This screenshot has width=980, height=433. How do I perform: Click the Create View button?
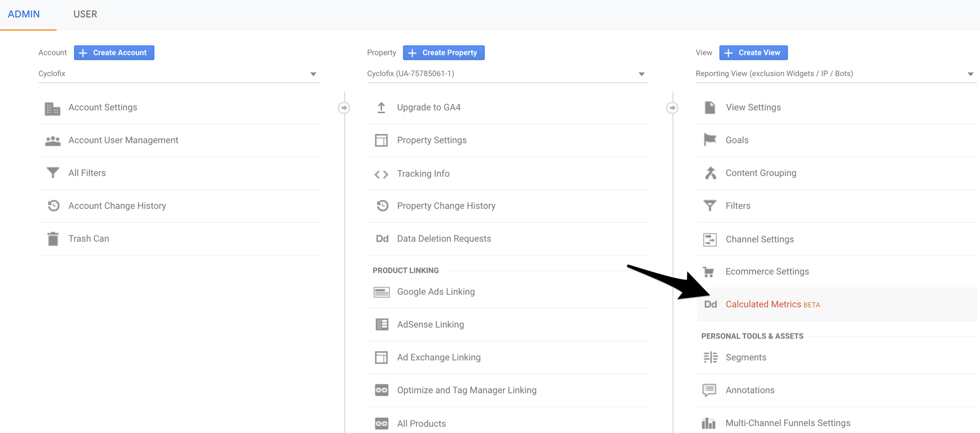pos(754,53)
